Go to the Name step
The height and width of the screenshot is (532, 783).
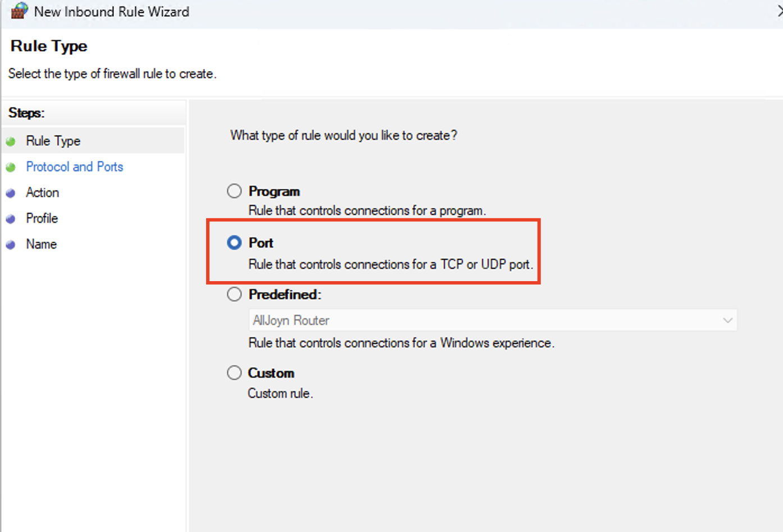41,244
